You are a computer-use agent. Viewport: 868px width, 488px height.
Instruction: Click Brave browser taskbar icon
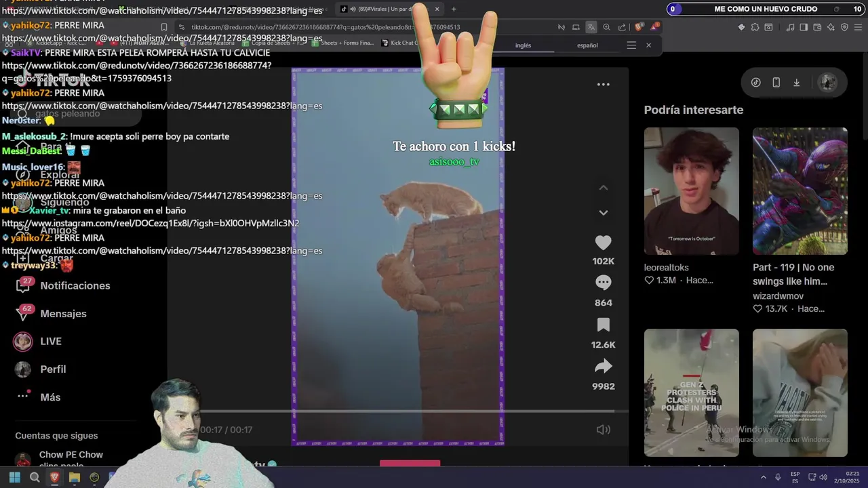tap(55, 478)
